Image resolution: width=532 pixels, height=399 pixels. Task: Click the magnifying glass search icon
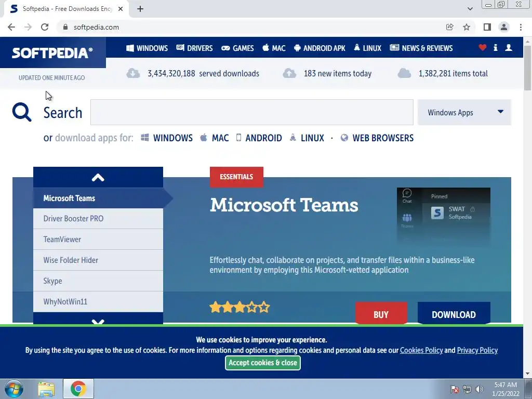(x=22, y=112)
